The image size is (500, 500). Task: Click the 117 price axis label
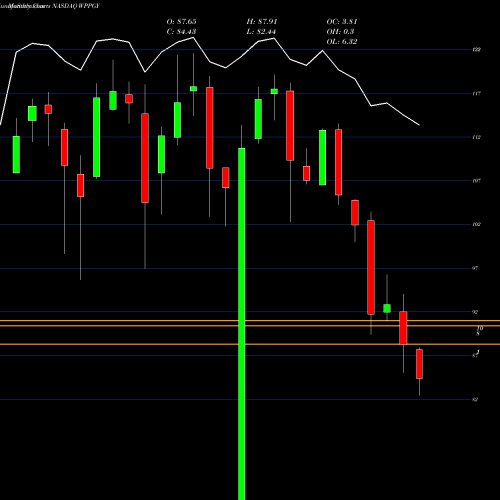click(476, 93)
